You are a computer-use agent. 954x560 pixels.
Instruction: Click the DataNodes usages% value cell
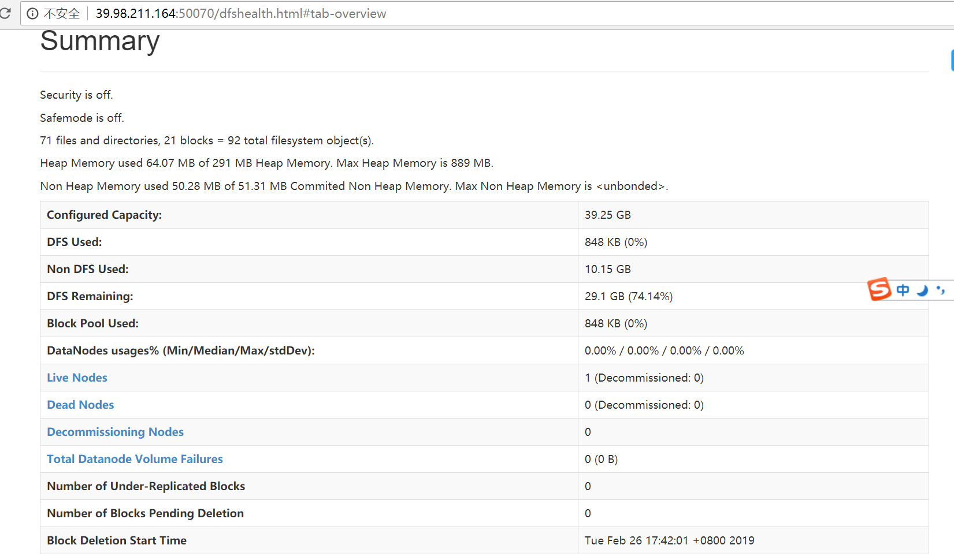click(664, 350)
